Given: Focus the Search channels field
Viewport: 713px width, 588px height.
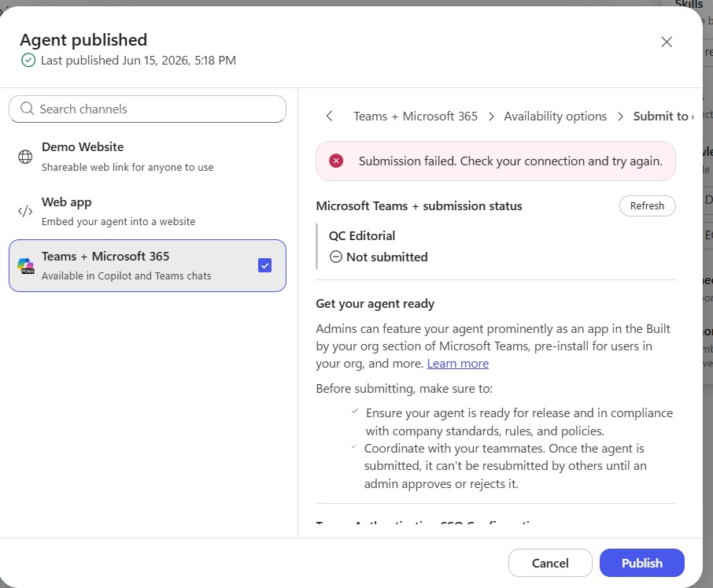Looking at the screenshot, I should [147, 109].
